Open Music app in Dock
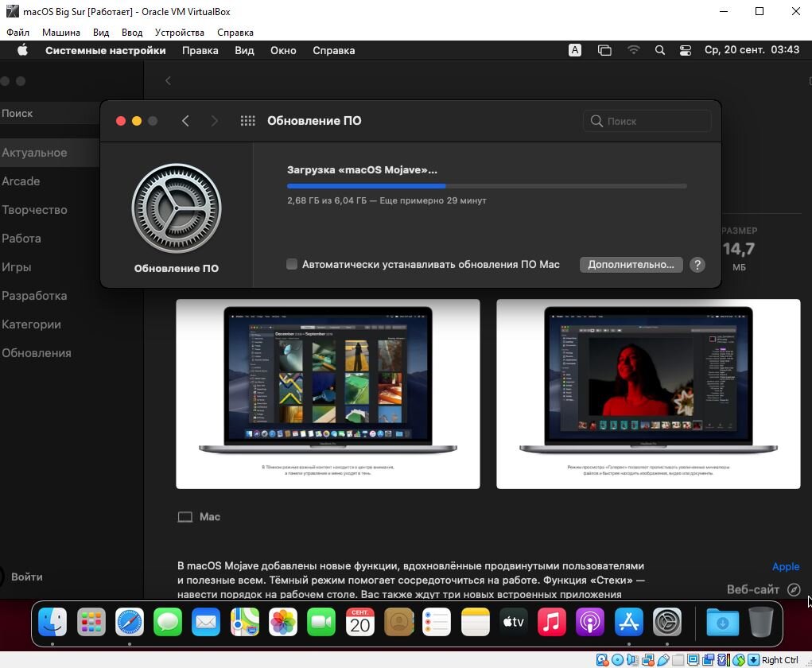 pos(551,622)
